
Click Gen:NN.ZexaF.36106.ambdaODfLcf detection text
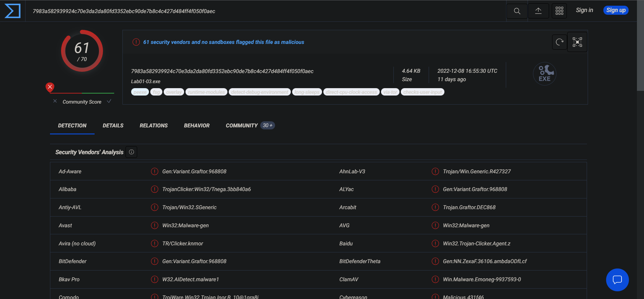pos(485,261)
